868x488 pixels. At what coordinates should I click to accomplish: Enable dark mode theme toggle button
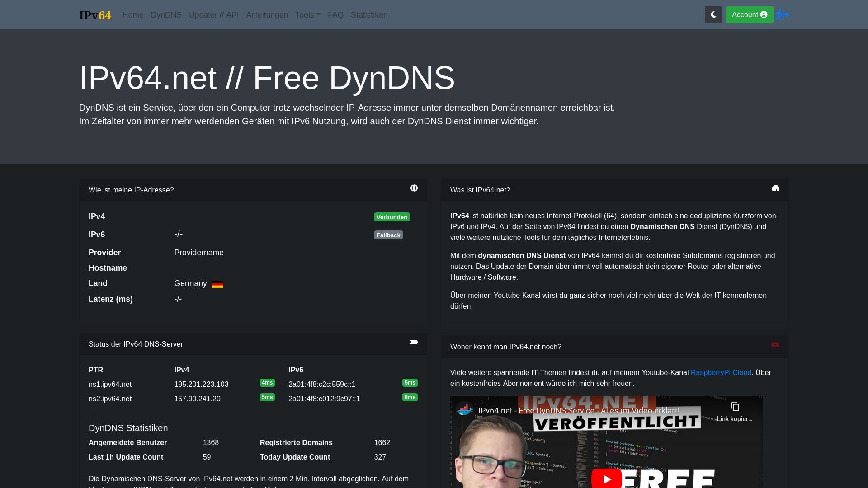713,15
